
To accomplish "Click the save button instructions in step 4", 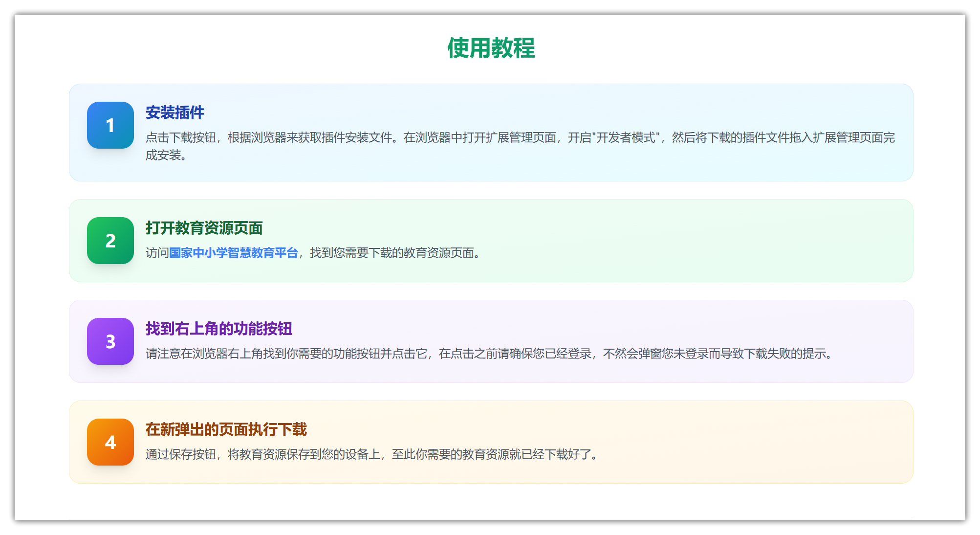I will (371, 454).
